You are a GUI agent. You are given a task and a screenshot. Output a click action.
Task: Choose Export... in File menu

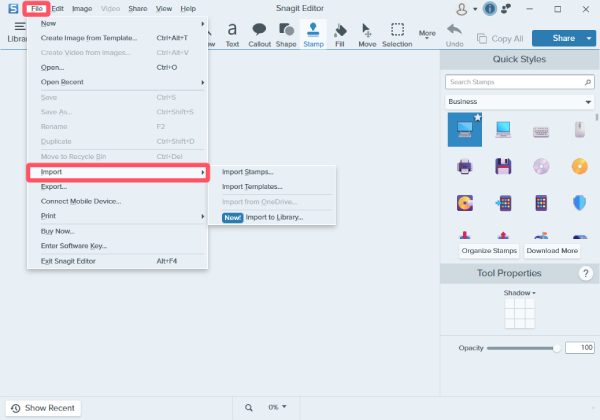click(x=117, y=187)
